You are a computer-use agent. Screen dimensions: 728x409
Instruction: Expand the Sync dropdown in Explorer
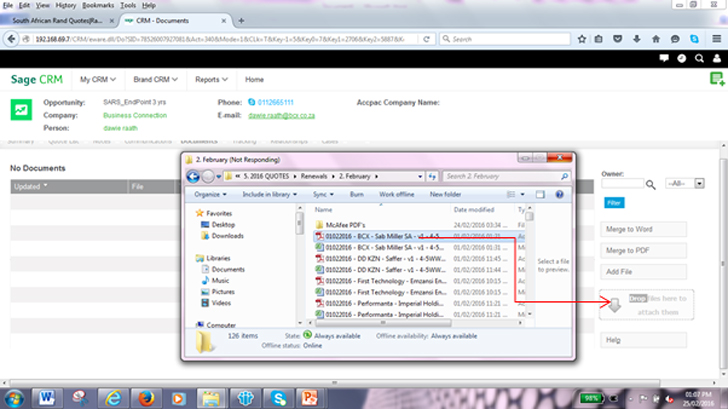pyautogui.click(x=323, y=194)
